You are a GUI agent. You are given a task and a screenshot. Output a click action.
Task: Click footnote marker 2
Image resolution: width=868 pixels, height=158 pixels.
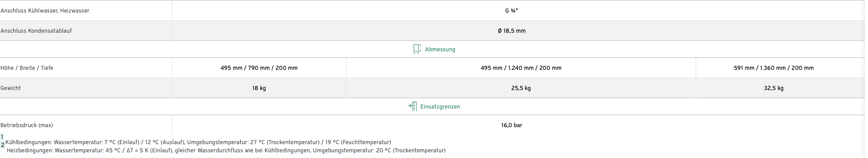pos(2,145)
